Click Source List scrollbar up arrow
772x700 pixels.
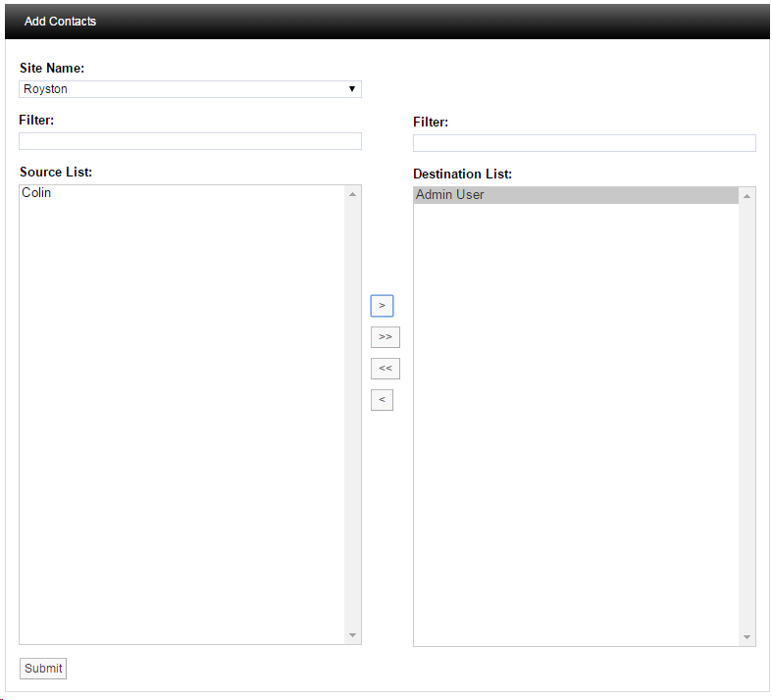point(353,194)
